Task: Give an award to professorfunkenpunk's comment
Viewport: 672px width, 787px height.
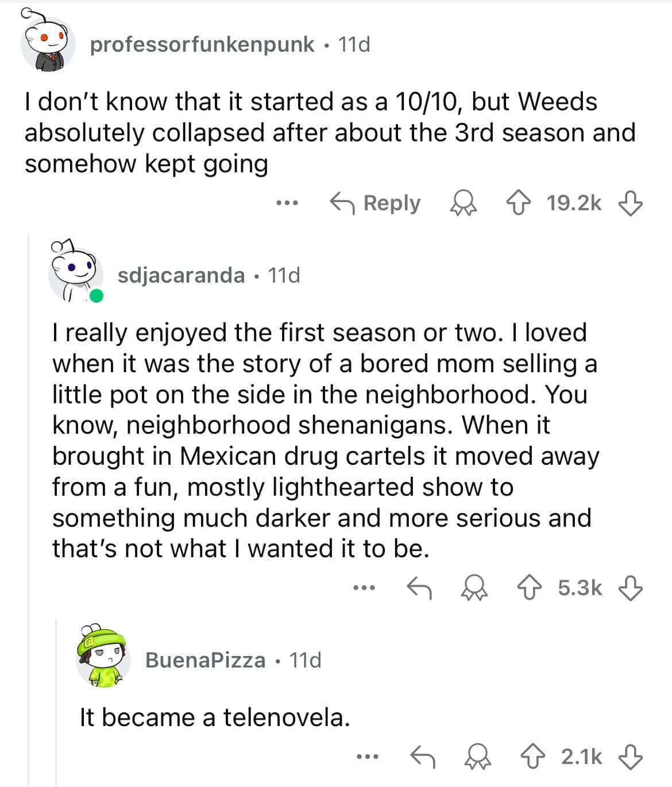Action: pyautogui.click(x=464, y=203)
